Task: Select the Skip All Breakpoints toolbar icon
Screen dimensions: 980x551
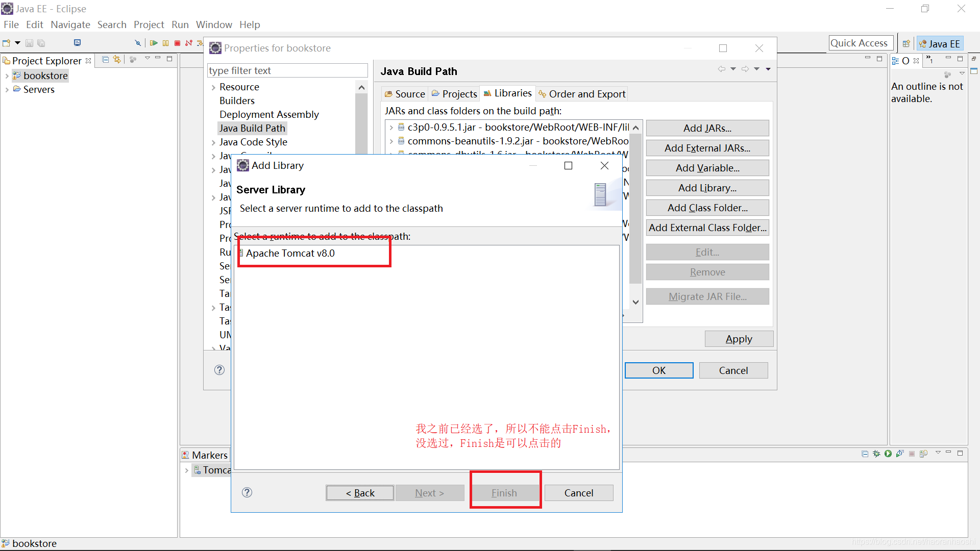Action: [x=137, y=43]
